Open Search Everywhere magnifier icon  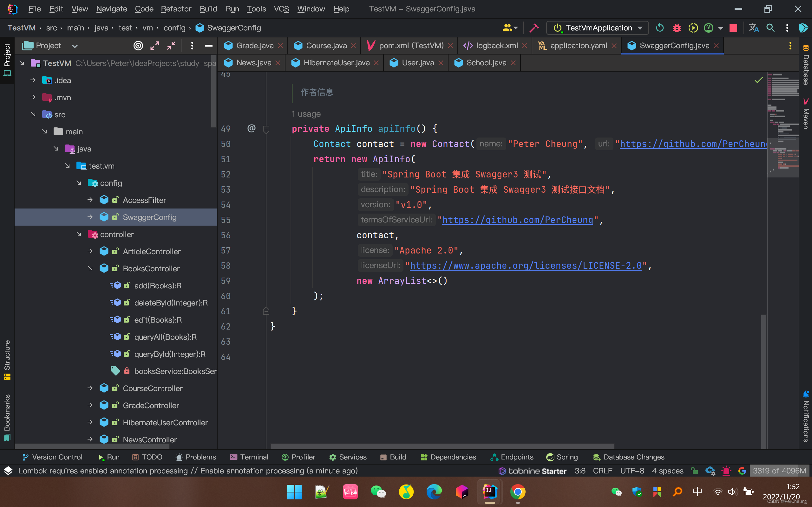[770, 28]
